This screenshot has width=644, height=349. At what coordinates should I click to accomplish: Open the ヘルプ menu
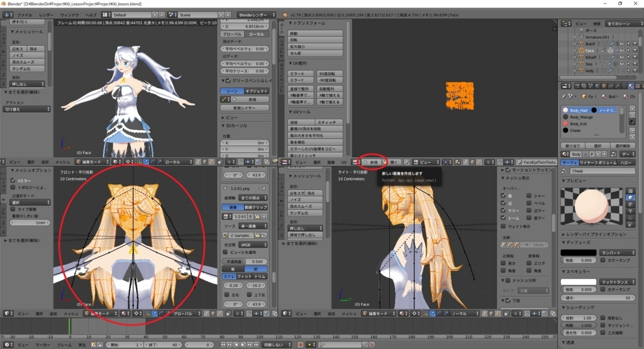click(x=91, y=15)
